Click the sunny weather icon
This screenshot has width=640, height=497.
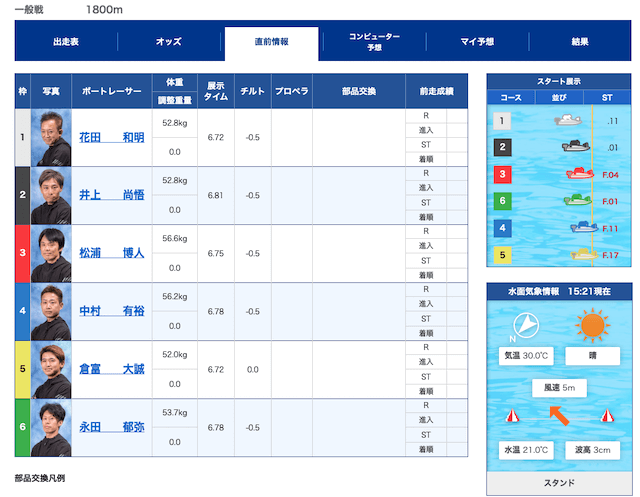[x=593, y=326]
